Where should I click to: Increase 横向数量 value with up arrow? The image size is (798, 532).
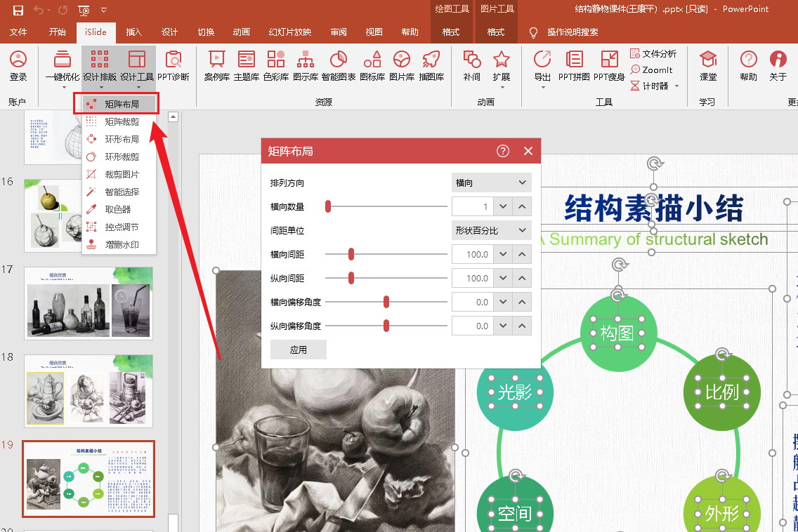click(x=522, y=206)
